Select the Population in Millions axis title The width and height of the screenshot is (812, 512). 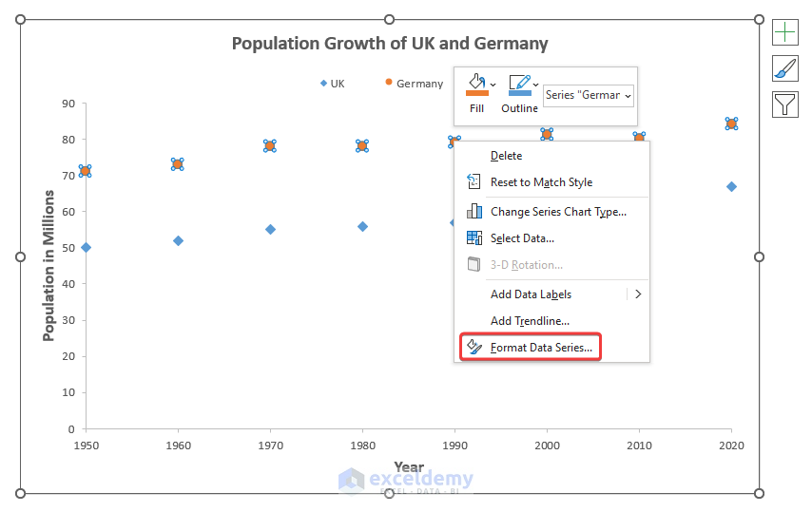[x=48, y=266]
